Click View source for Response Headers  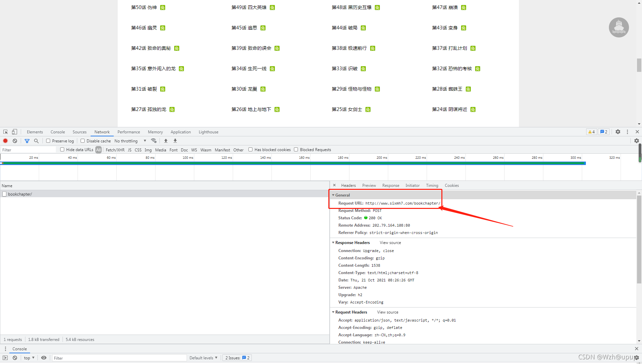(x=390, y=242)
